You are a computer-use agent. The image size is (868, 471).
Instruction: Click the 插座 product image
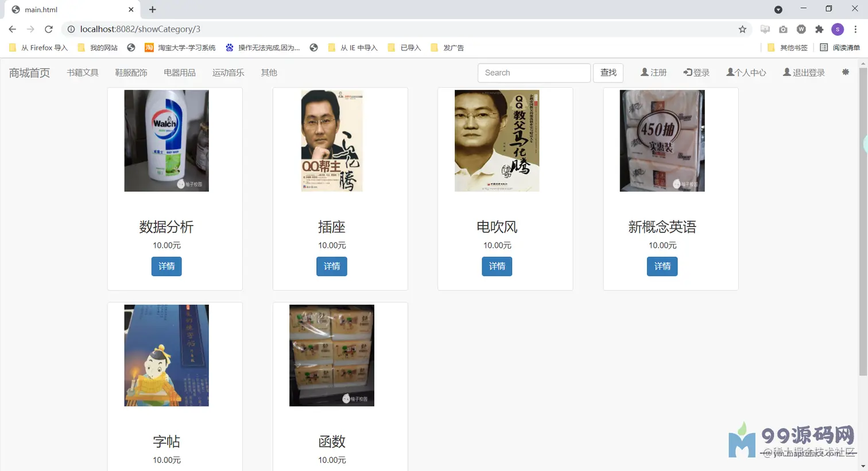click(332, 141)
